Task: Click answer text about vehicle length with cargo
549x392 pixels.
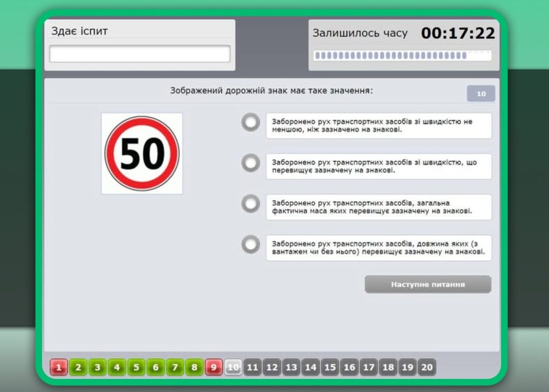Action: tap(378, 248)
